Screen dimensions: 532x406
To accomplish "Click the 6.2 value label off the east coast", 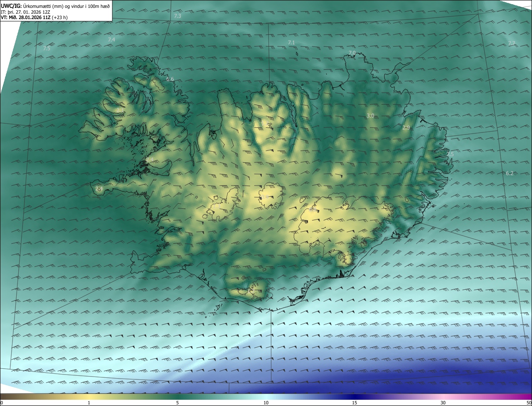I will tap(510, 173).
